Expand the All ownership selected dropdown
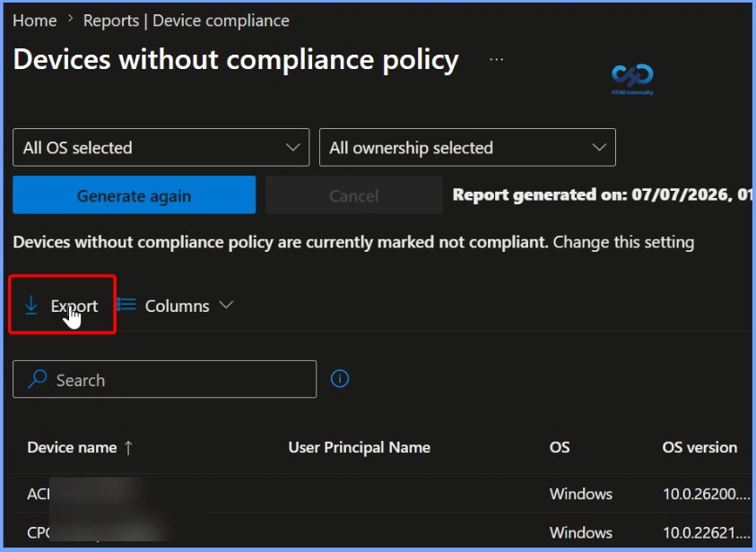 [467, 147]
